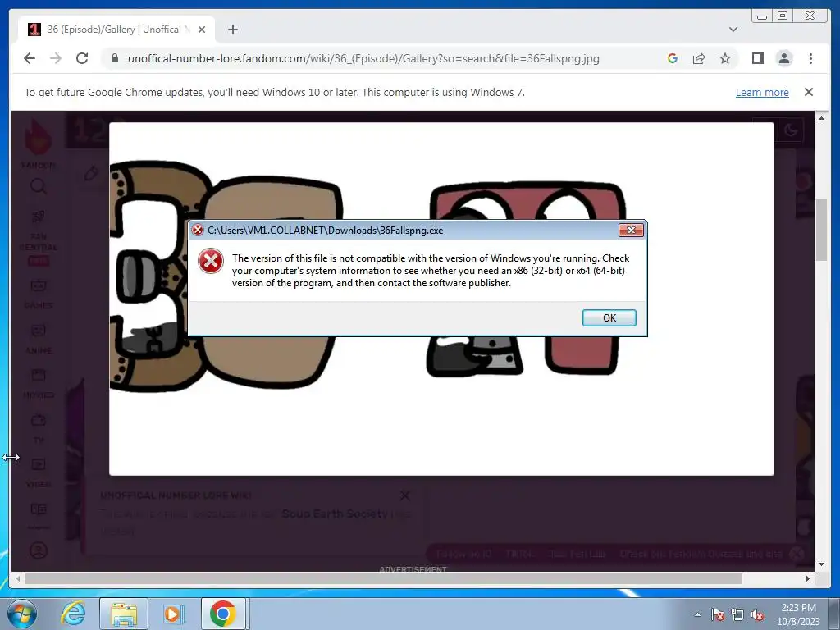Viewport: 840px width, 630px height.
Task: Close the 36Fallspng.exe error dialog
Action: [x=631, y=230]
